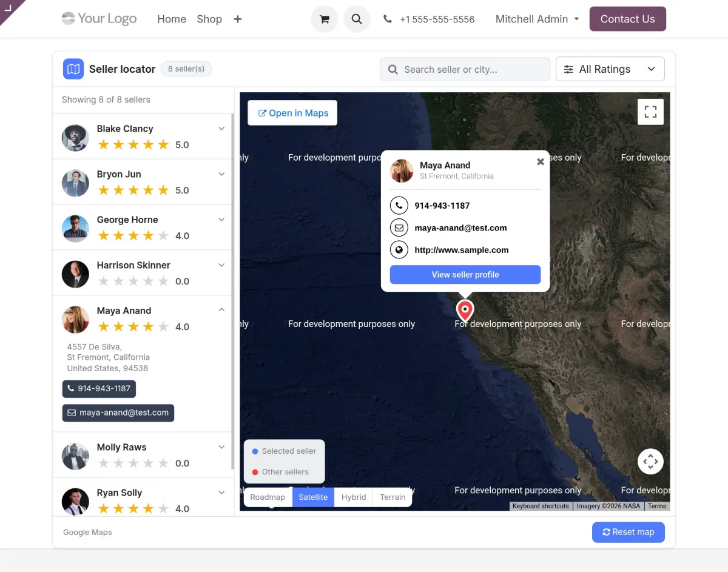Click Open in Maps
Image resolution: width=728 pixels, height=572 pixels.
[292, 113]
